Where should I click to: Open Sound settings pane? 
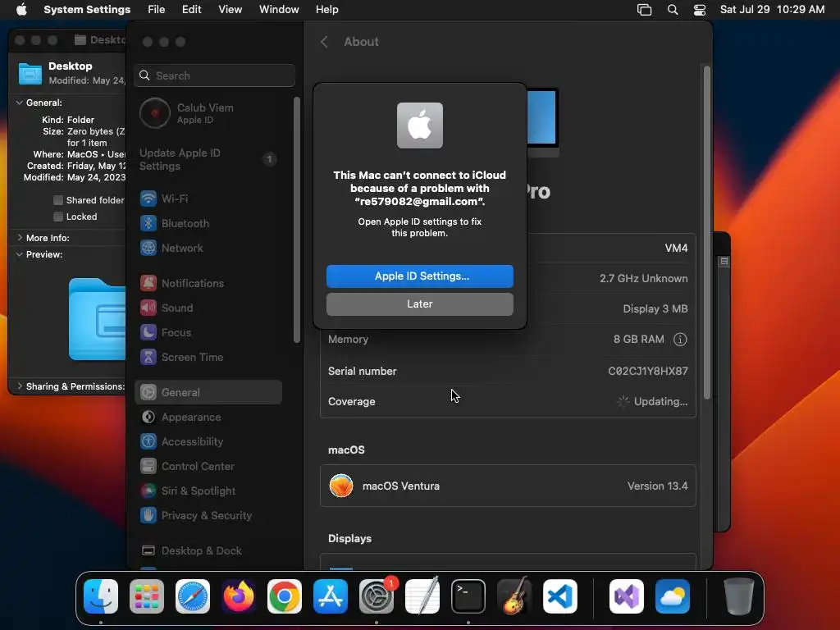(x=208, y=308)
